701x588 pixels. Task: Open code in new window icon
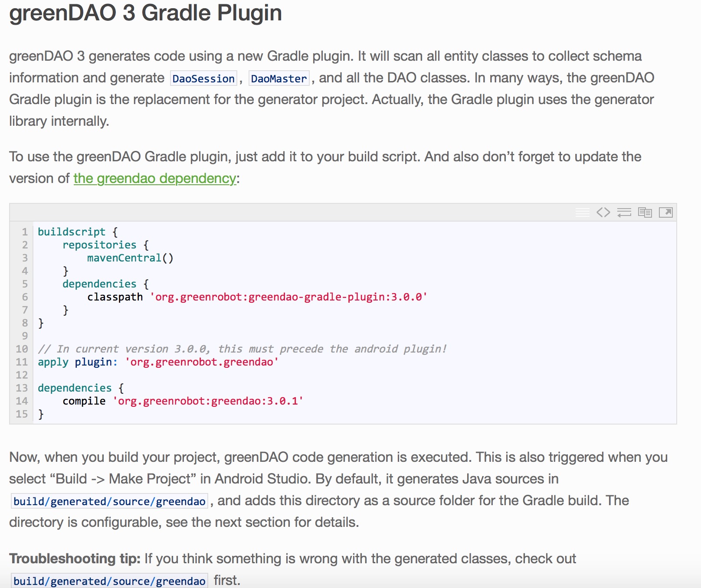(x=665, y=212)
